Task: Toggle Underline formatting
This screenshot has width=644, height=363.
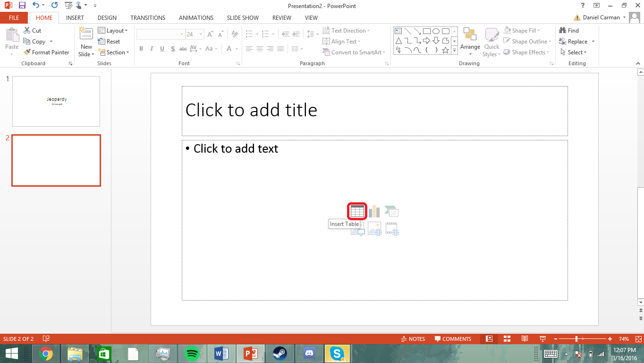Action: click(162, 49)
